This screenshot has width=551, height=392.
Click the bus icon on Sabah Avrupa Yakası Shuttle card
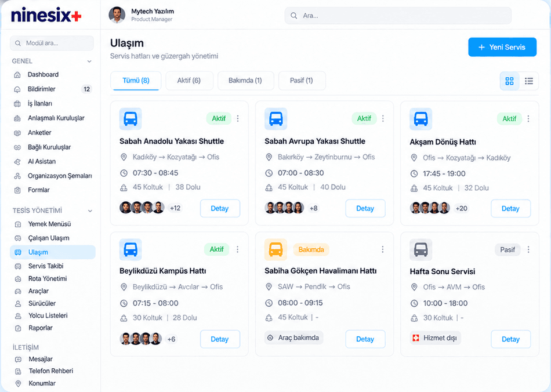pos(276,119)
